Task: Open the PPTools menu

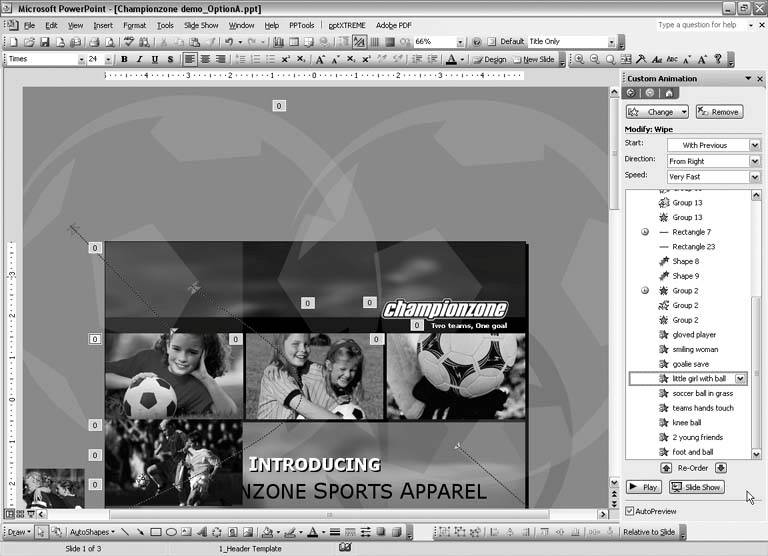Action: click(x=302, y=25)
